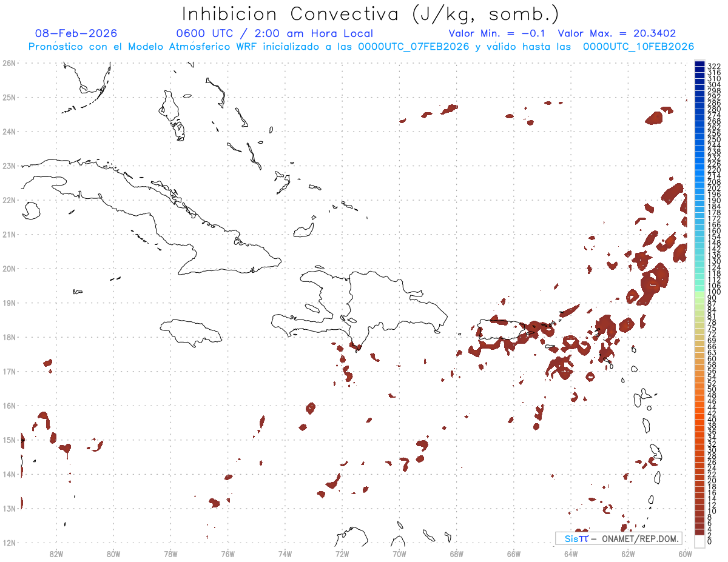Click the 15N latitude label
Viewport: 728px width, 562px height.
(x=8, y=440)
